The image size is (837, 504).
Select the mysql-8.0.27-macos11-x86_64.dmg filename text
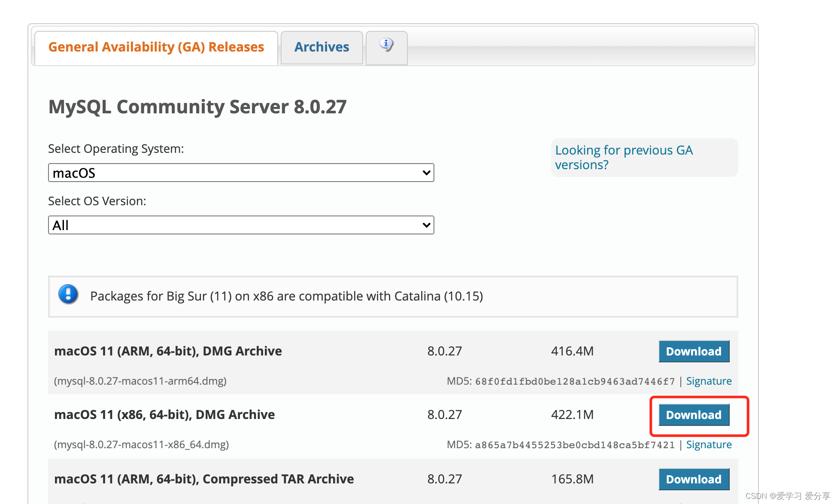coord(142,445)
